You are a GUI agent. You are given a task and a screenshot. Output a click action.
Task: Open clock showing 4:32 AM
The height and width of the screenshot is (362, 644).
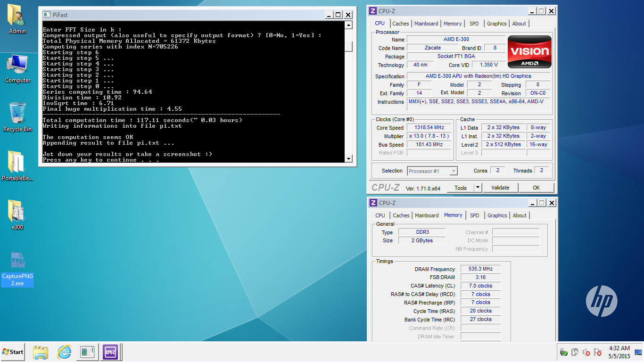[x=619, y=352]
